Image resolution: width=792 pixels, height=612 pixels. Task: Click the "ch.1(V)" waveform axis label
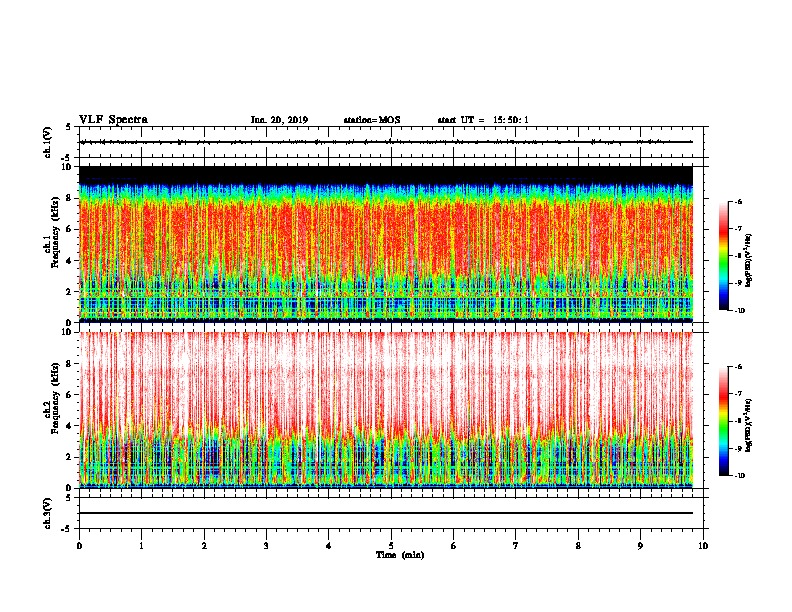[47, 142]
